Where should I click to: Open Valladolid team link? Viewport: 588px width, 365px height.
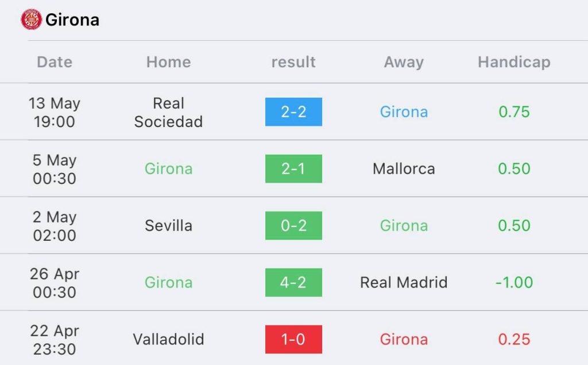168,340
